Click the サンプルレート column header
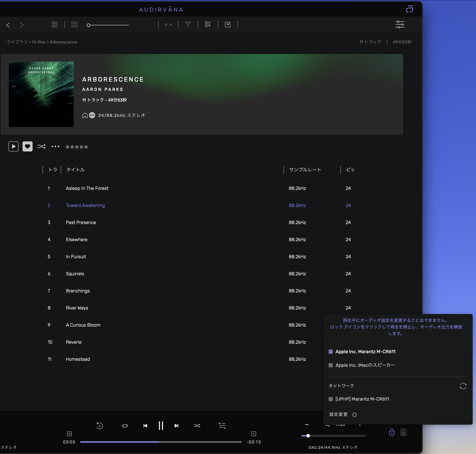Viewport: 476px width, 454px height. [x=305, y=170]
